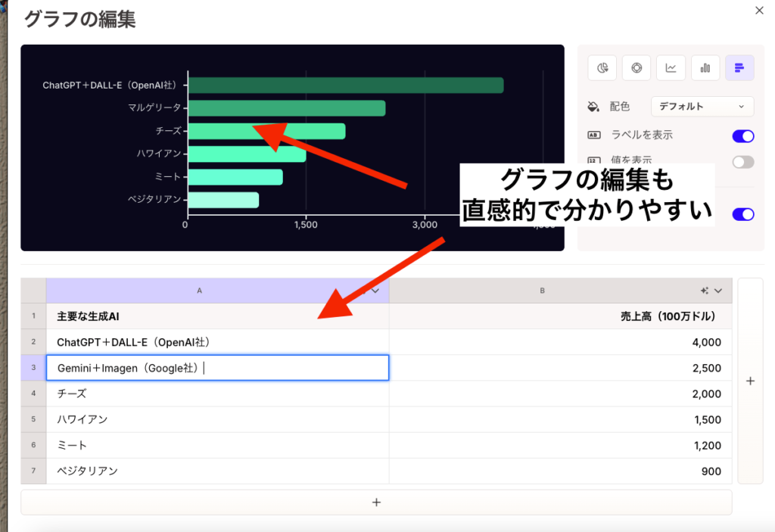This screenshot has width=775, height=532.
Task: Toggle the blue switch below 値を表示
Action: pos(743,214)
